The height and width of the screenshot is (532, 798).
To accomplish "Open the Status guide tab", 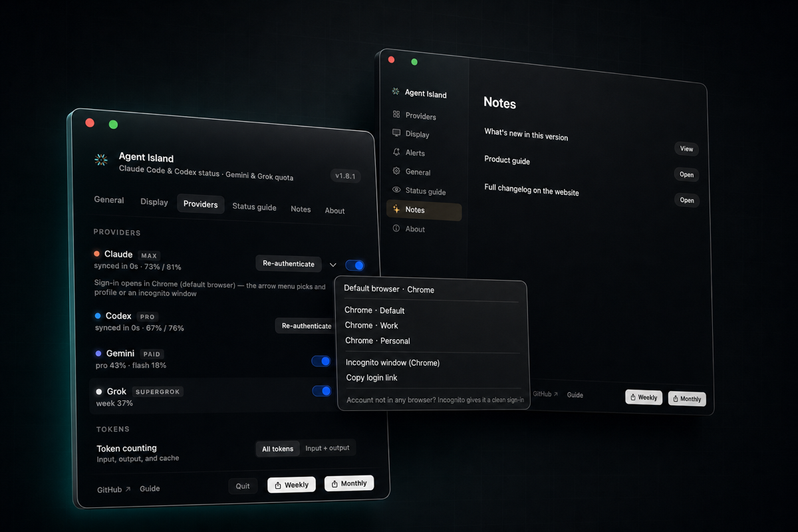I will coord(254,207).
